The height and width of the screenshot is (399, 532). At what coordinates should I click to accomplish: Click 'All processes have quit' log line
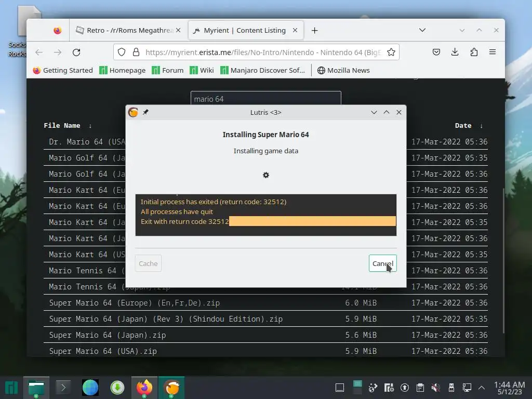click(177, 212)
